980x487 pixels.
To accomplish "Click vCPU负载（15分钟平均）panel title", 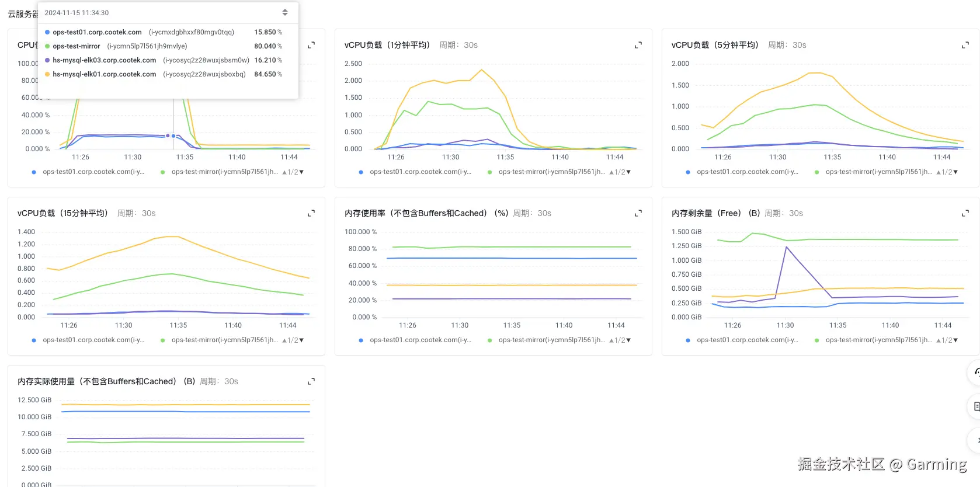I will 62,213.
